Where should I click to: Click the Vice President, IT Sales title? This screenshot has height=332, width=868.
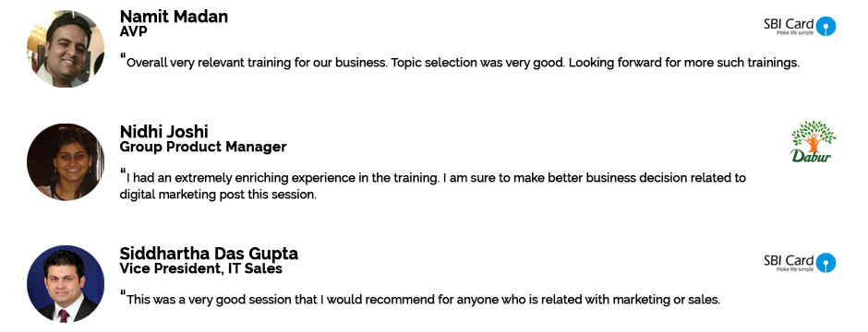(201, 268)
